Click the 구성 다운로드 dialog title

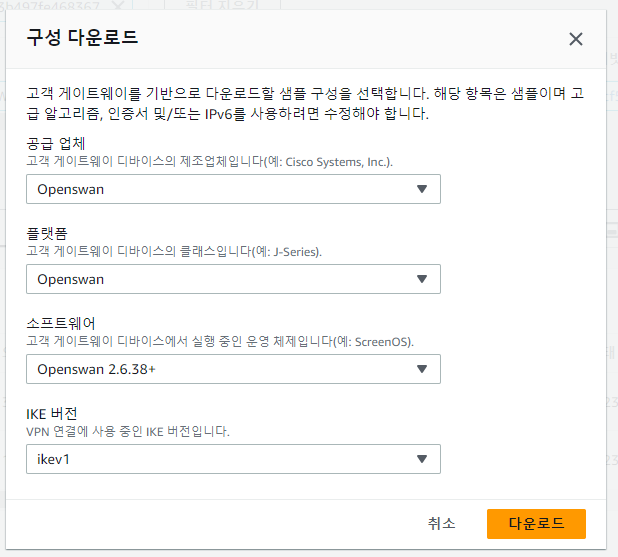[82, 38]
